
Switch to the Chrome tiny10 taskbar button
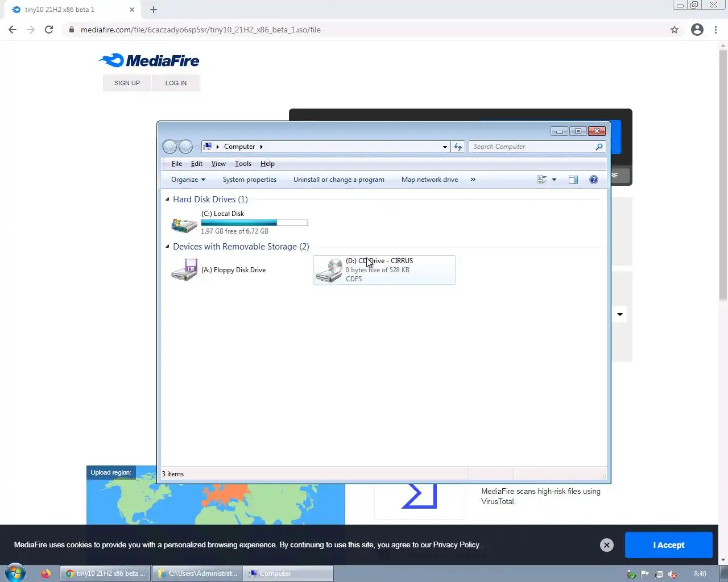tap(106, 573)
